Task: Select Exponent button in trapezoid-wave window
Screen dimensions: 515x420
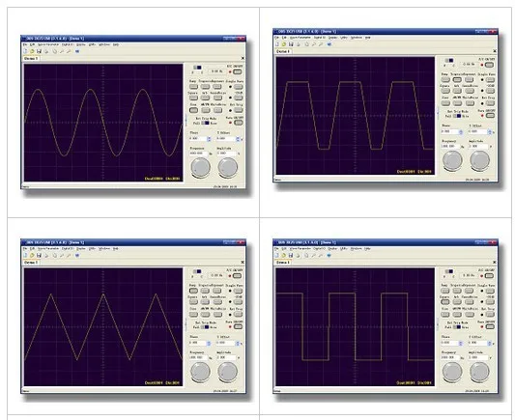Action: [469, 80]
